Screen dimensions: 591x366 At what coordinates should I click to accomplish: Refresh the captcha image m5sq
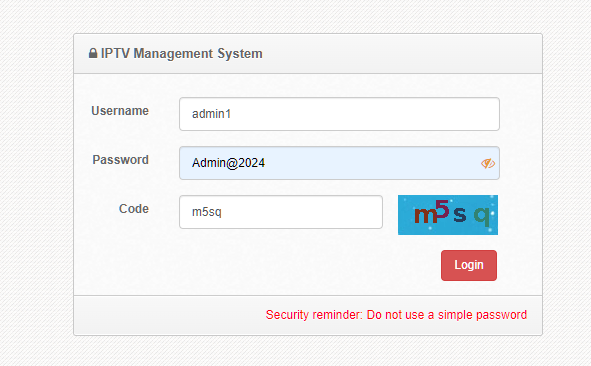(x=448, y=215)
